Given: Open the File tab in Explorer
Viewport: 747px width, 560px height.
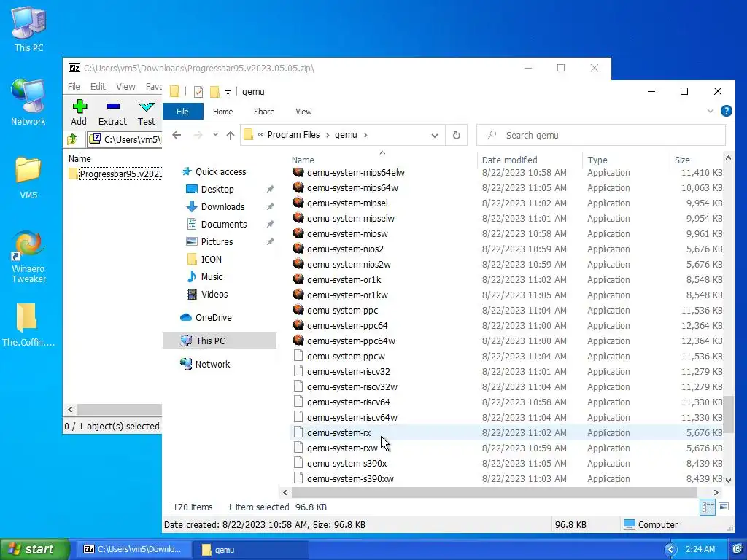Looking at the screenshot, I should [x=183, y=112].
